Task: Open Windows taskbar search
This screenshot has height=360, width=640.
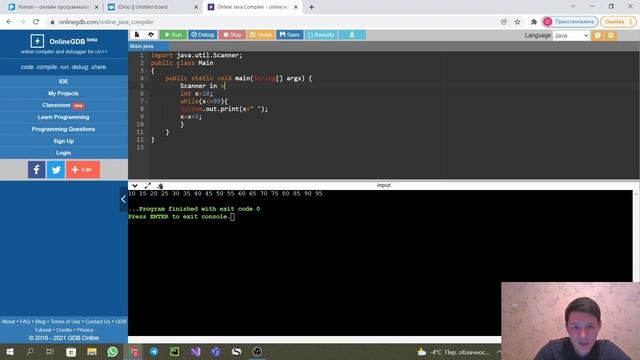Action: pyautogui.click(x=30, y=351)
